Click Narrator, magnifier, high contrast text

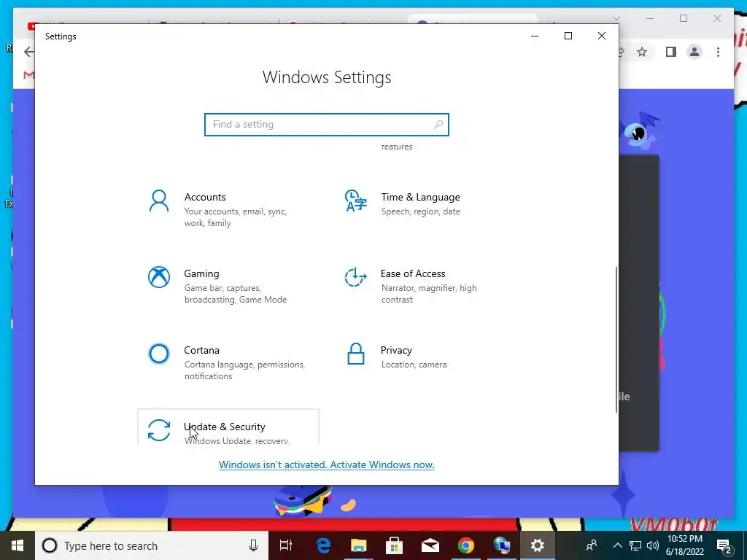[429, 294]
